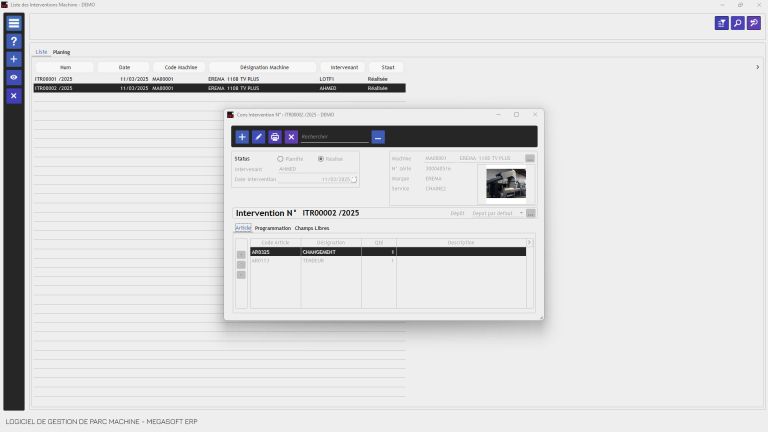
Task: Switch to the Liste tab
Action: tap(41, 52)
